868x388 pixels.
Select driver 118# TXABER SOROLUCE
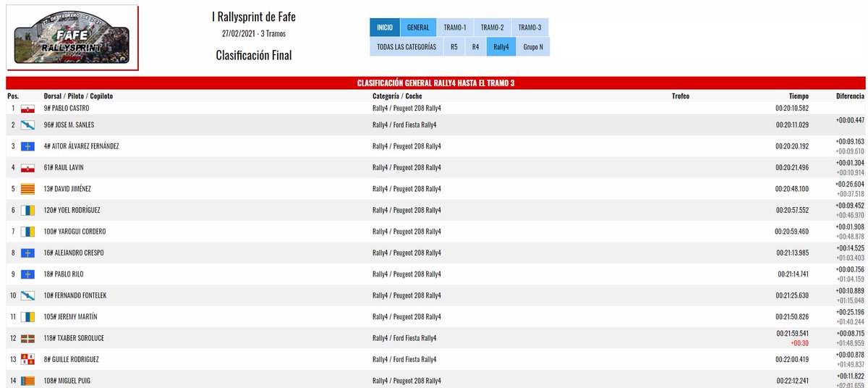point(73,339)
